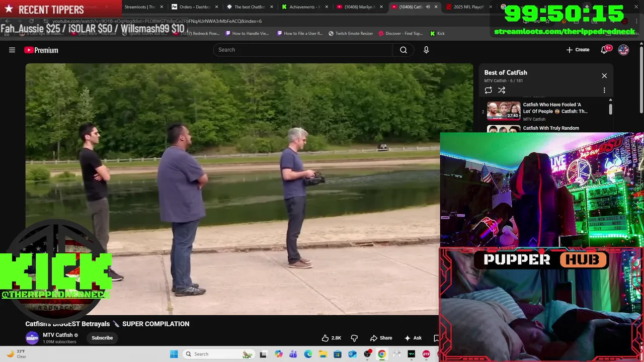Close the Best of Catfish playlist panel

click(604, 76)
